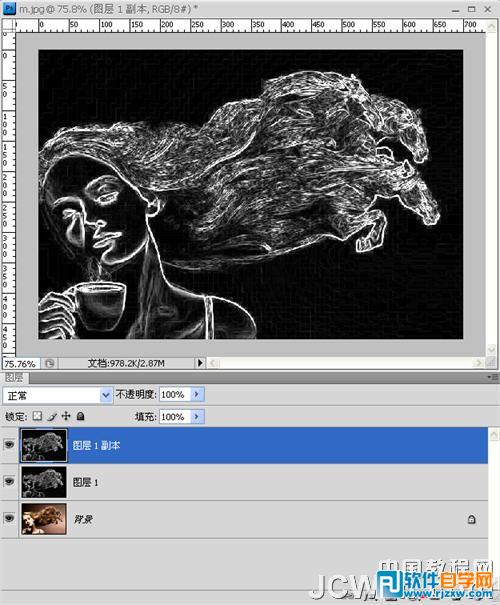Select the 背景 layer name
Viewport: 500px width, 605px height.
point(83,519)
